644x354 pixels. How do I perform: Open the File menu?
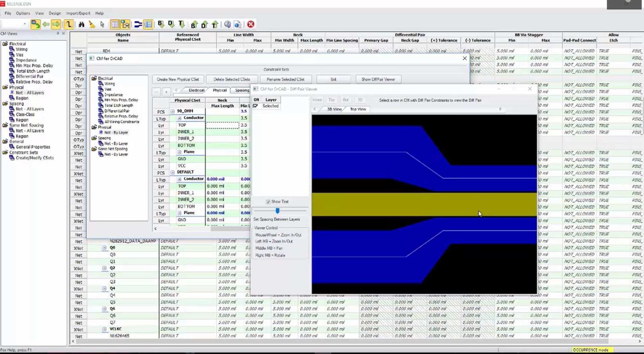tap(8, 13)
